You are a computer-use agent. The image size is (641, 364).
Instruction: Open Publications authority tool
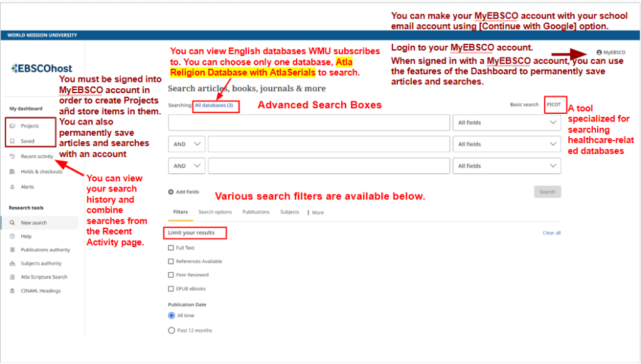45,250
